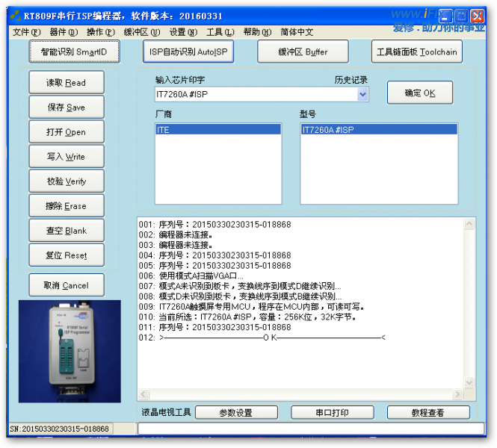The height and width of the screenshot is (448, 497).
Task: Open the 器件(D) menu
Action: pyautogui.click(x=64, y=32)
